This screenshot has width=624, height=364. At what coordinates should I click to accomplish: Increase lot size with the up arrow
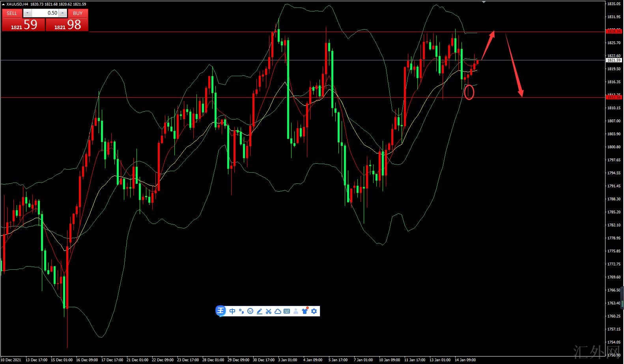point(63,13)
